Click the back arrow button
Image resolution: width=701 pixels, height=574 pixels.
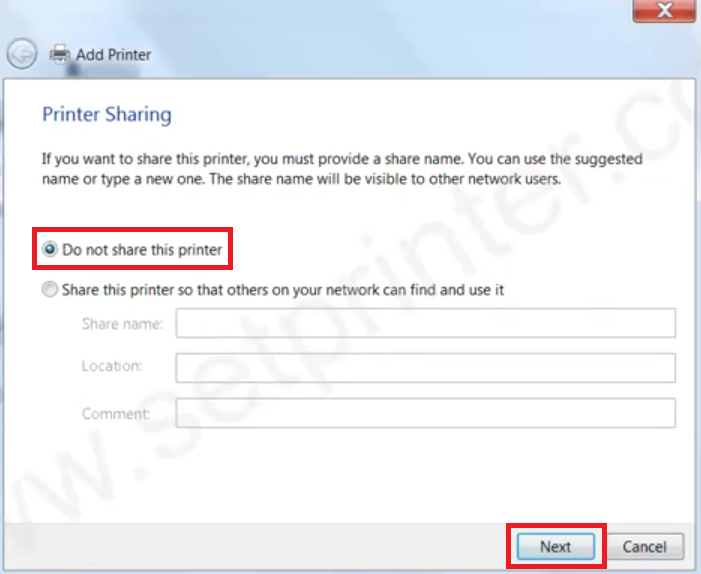(22, 54)
